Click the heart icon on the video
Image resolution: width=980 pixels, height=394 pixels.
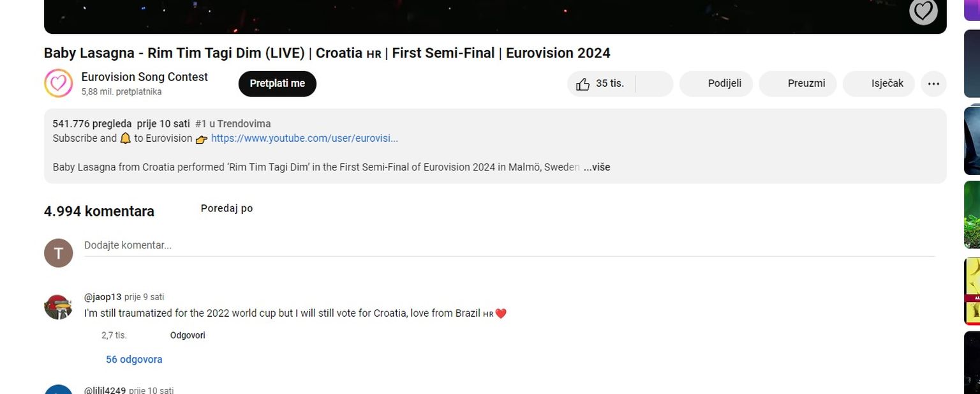pyautogui.click(x=923, y=11)
